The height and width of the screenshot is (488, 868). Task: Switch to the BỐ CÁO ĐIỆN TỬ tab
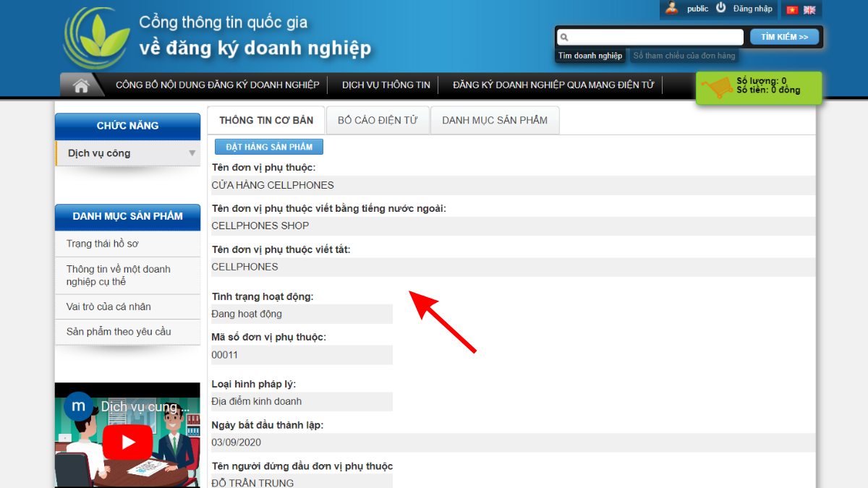pos(378,120)
